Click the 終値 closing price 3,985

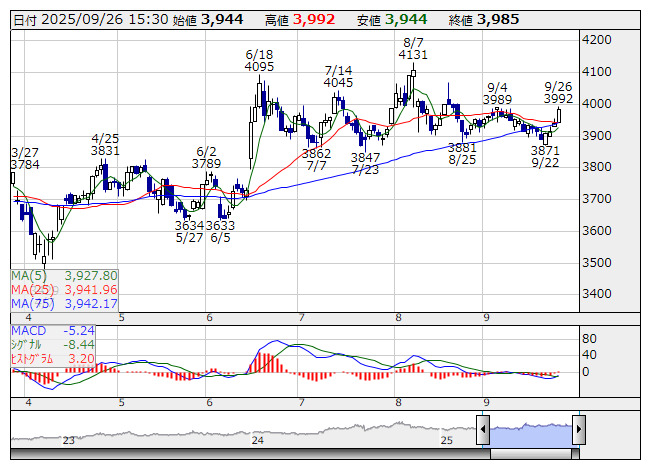click(x=479, y=19)
